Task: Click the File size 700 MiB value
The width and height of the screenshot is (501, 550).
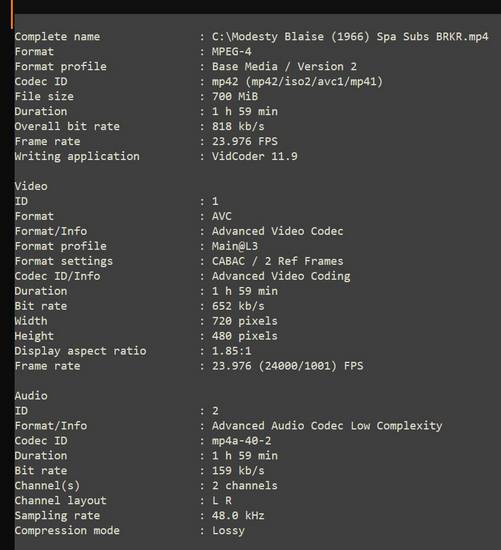Action: [x=235, y=96]
